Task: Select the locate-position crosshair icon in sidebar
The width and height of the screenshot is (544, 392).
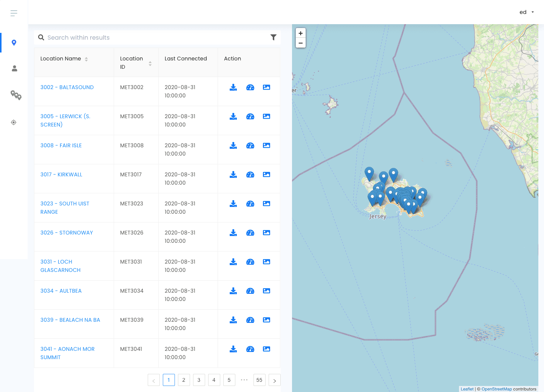Action: click(14, 122)
